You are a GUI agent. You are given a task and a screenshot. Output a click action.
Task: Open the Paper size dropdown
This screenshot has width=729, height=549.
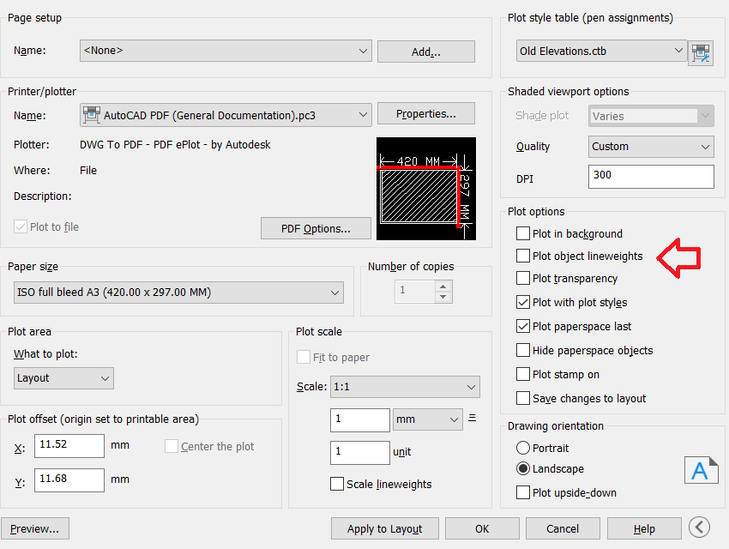[x=179, y=292]
